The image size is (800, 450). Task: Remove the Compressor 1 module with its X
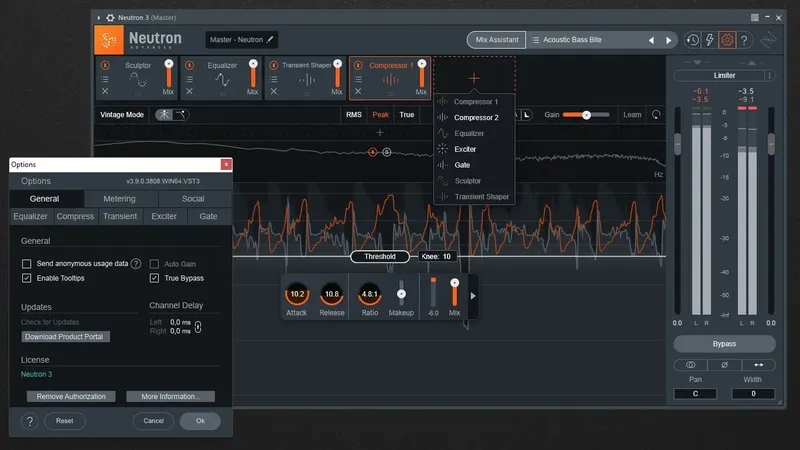coord(358,91)
